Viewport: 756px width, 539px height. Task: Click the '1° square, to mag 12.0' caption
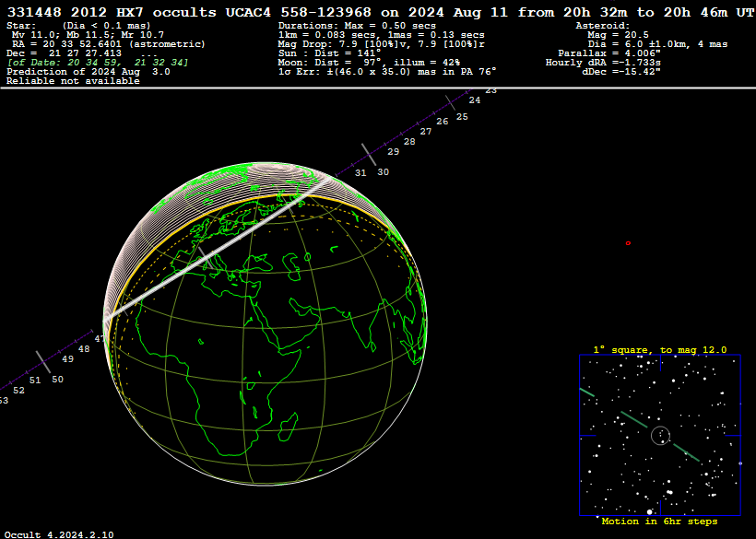click(x=659, y=350)
